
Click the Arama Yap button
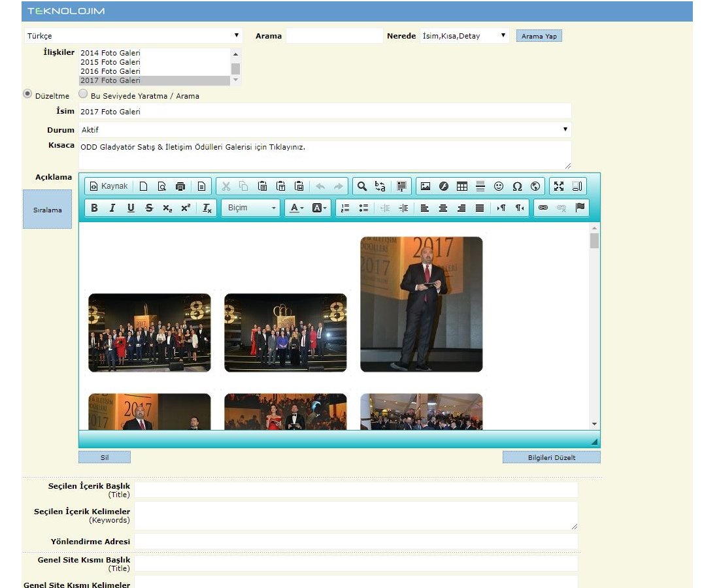[539, 36]
